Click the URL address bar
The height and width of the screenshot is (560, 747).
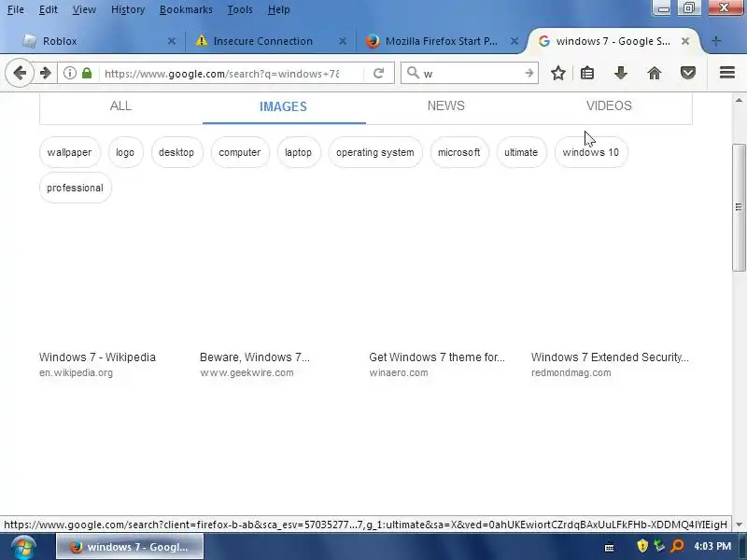click(222, 74)
